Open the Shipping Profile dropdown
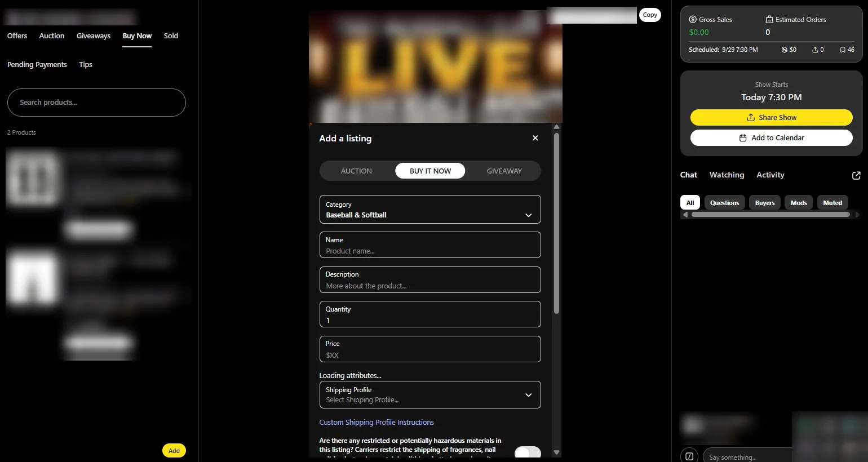868x462 pixels. (x=430, y=395)
